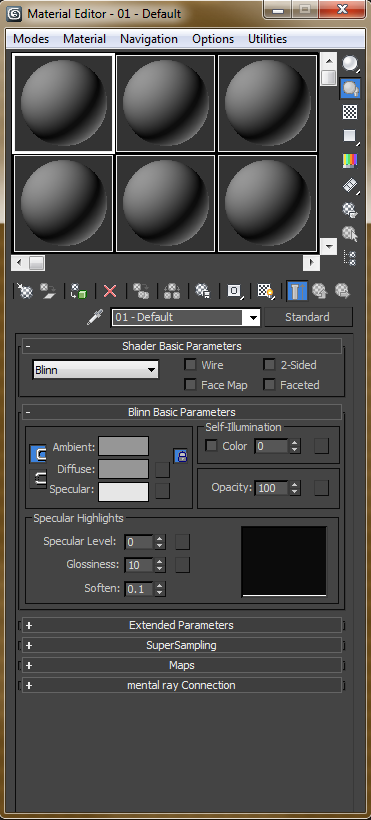Image resolution: width=371 pixels, height=820 pixels.
Task: Expand the Maps rollout
Action: 182,665
